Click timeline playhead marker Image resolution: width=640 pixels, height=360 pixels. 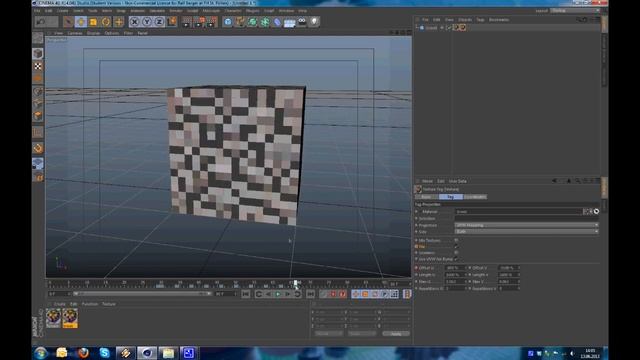point(297,283)
